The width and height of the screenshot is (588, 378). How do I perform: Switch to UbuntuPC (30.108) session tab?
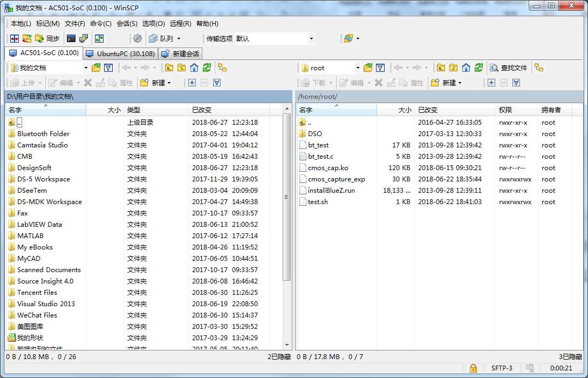click(x=120, y=53)
